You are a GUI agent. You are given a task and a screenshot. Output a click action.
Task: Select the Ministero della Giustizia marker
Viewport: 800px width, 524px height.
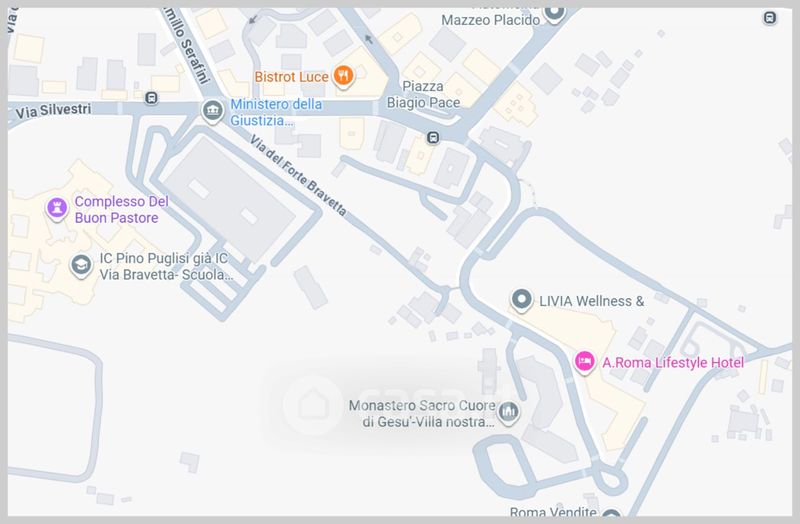point(212,110)
